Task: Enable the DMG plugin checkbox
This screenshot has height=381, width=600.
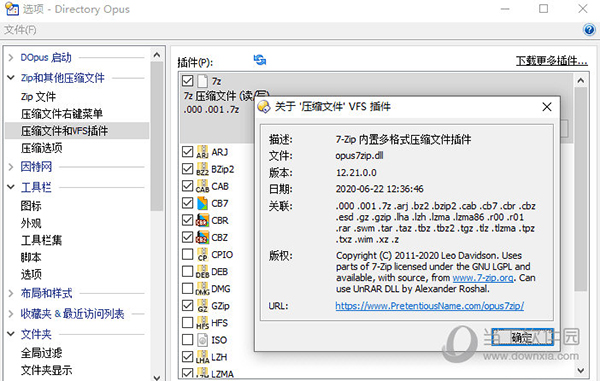Action: (188, 288)
